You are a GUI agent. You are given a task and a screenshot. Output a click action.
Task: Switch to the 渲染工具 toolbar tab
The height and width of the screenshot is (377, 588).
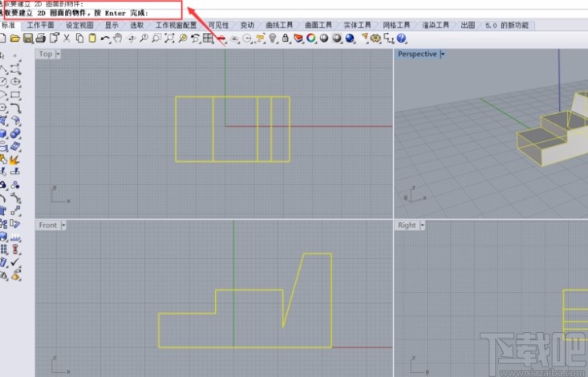(436, 25)
